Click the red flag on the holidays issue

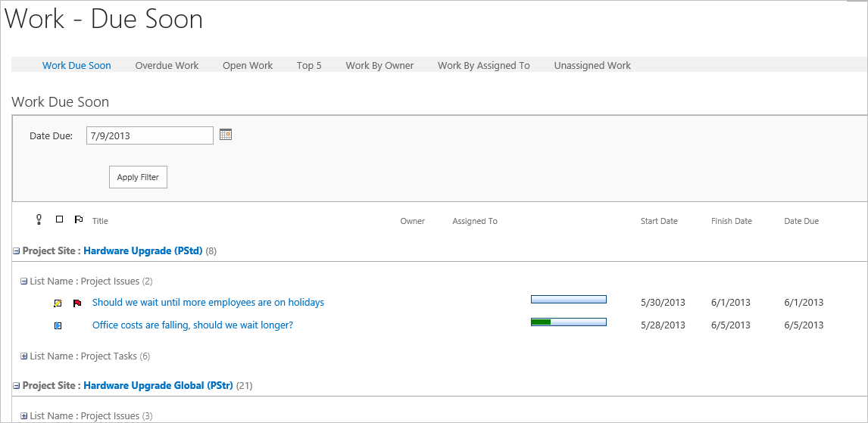pos(77,303)
